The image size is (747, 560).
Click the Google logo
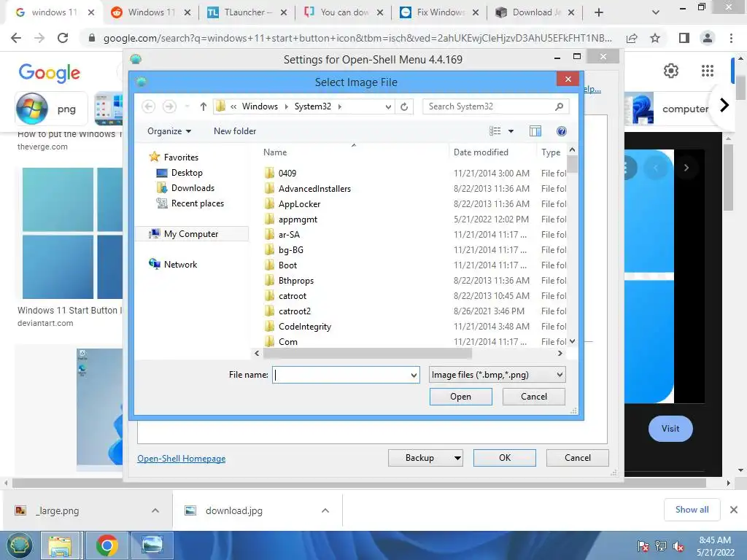point(50,73)
